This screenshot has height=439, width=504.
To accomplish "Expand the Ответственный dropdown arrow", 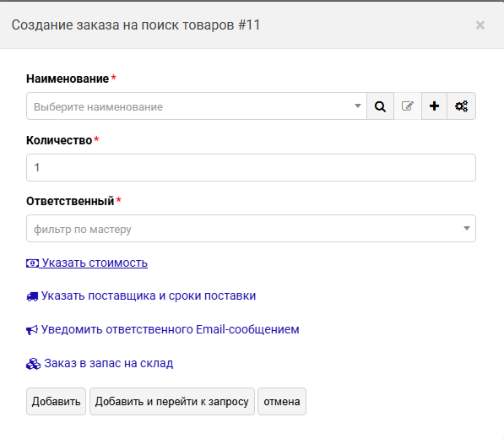I will point(467,228).
